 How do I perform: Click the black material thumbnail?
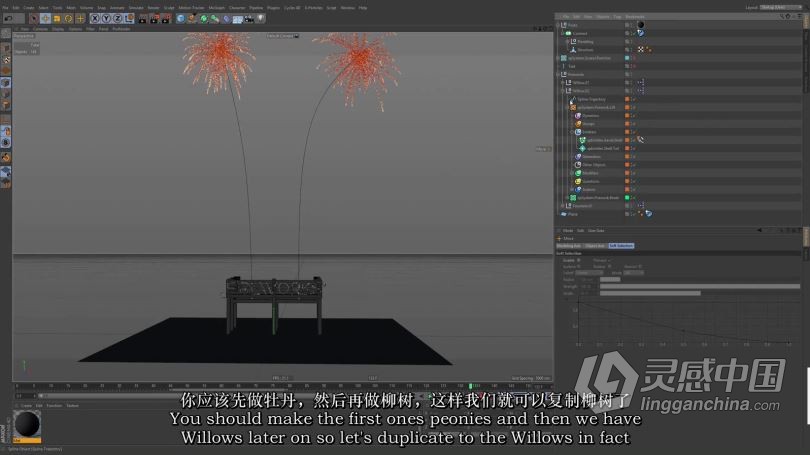(x=27, y=425)
